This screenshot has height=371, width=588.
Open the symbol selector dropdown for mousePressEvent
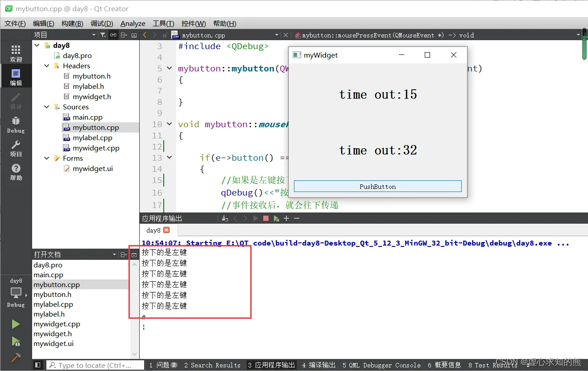click(578, 35)
